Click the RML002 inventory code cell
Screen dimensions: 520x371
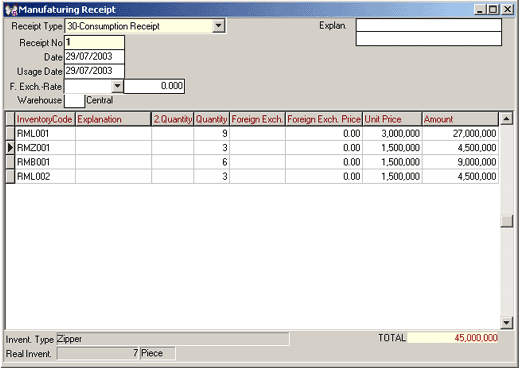[x=45, y=176]
